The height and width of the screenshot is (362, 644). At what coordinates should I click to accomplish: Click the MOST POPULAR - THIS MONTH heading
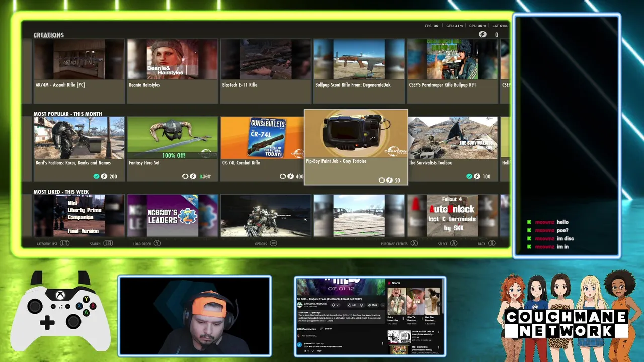(67, 114)
